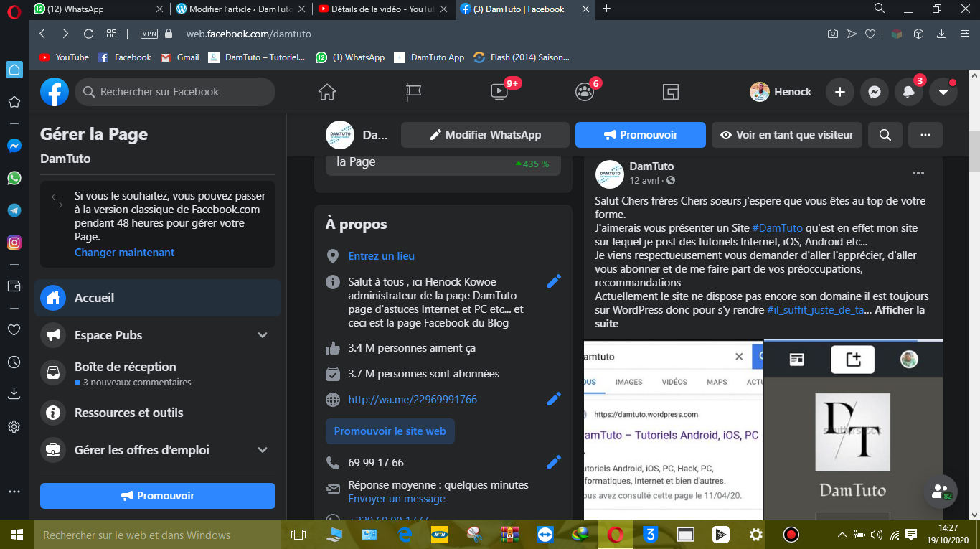Screen dimensions: 980x549
Task: Edit the page description pencil icon
Action: [x=554, y=281]
